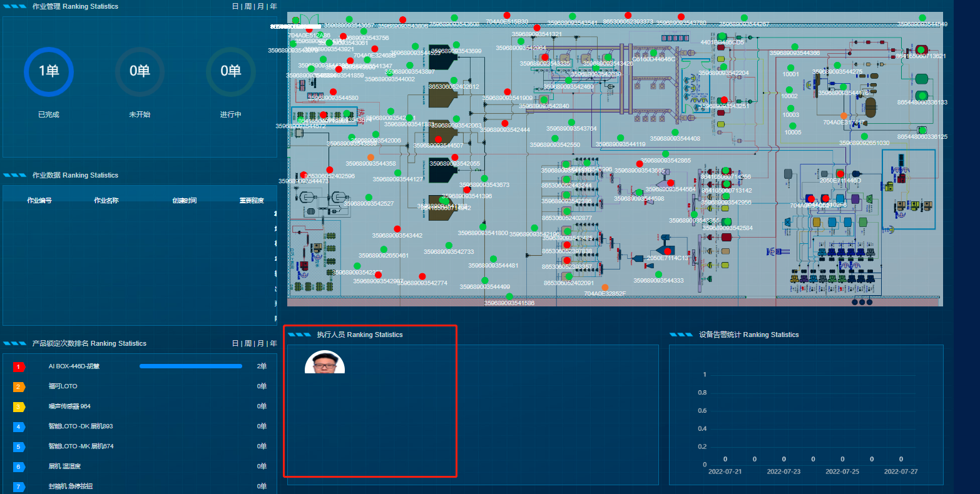The height and width of the screenshot is (494, 980).
Task: Select green marker 359689093544333
Action: pos(658,274)
